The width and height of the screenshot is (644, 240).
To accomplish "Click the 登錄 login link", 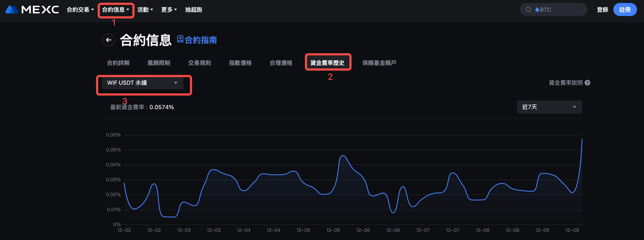I will (602, 10).
